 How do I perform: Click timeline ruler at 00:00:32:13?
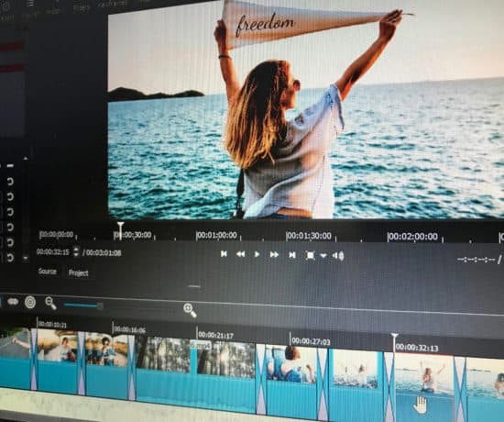pos(417,348)
